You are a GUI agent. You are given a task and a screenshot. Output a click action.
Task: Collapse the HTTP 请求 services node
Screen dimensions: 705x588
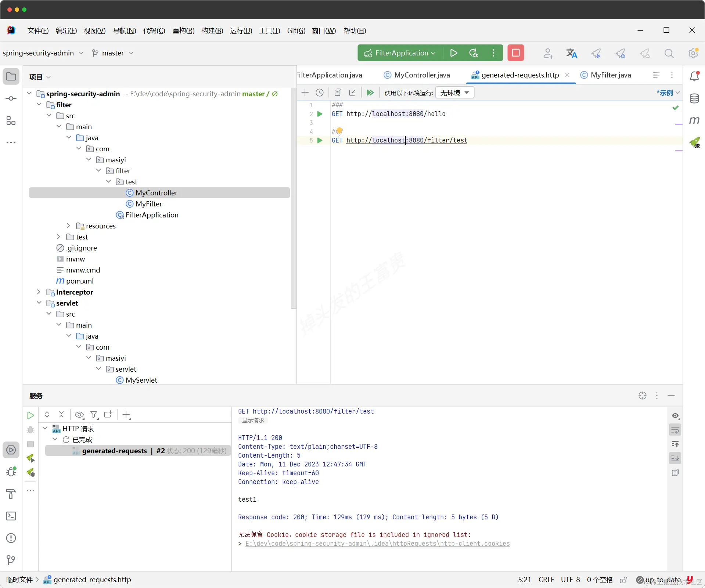pyautogui.click(x=45, y=429)
